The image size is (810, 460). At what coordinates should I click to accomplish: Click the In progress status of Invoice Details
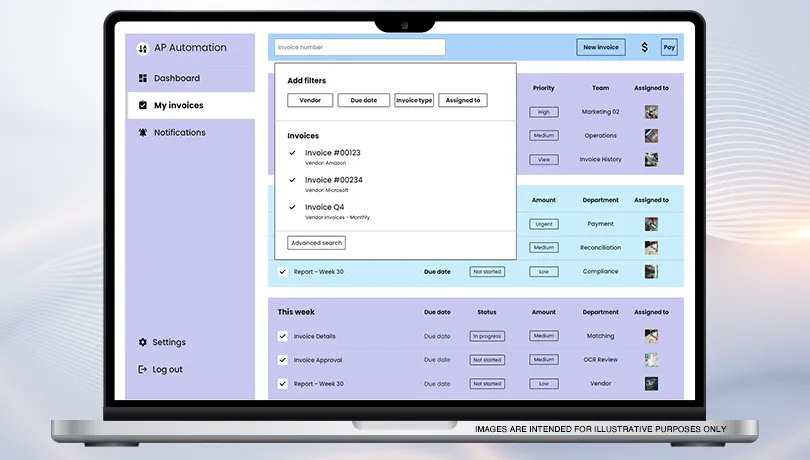pos(487,336)
